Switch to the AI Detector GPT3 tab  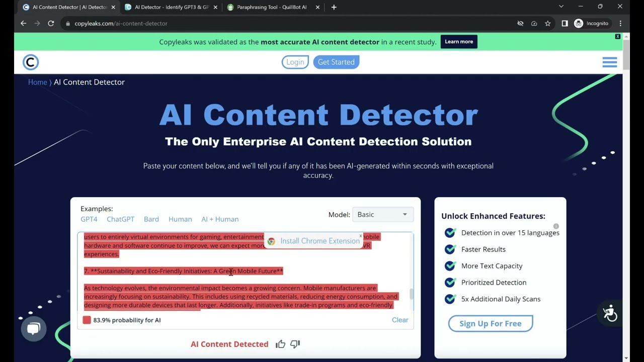pos(171,7)
